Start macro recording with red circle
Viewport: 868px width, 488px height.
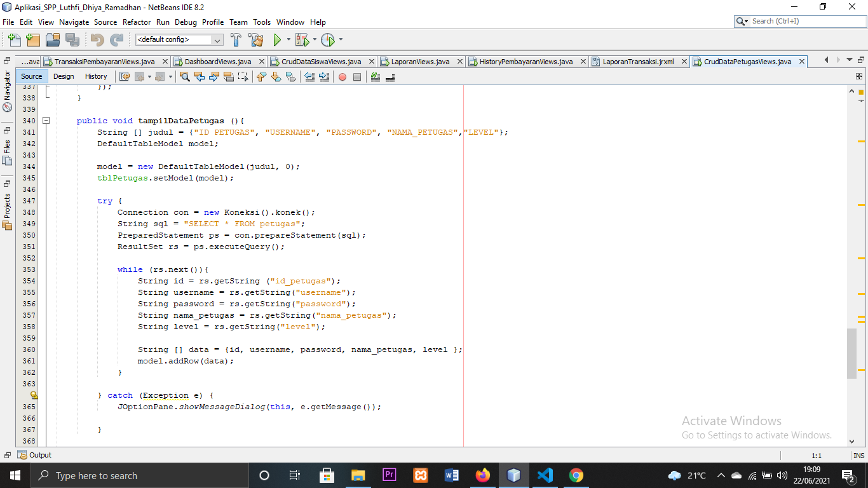[342, 77]
